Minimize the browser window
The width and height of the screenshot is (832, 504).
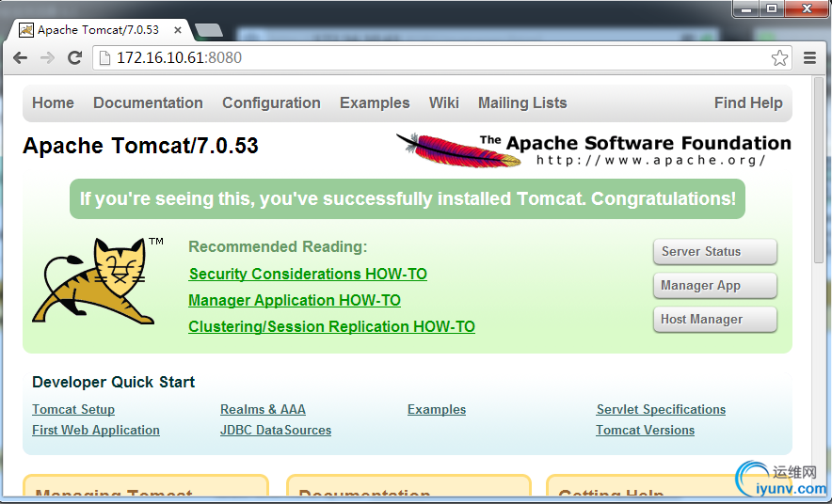(746, 8)
